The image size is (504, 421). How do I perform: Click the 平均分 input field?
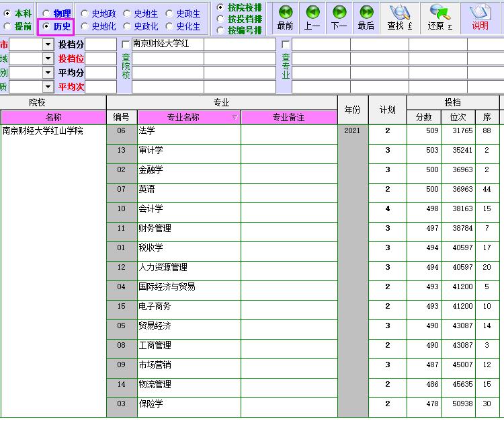tap(101, 73)
